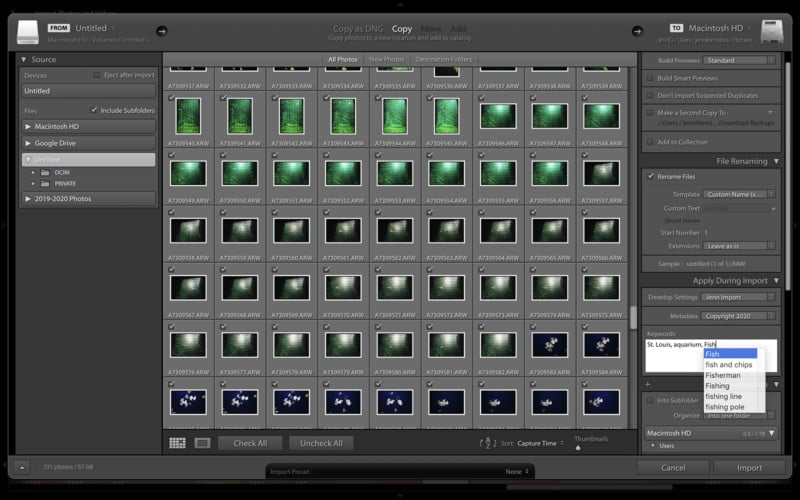The width and height of the screenshot is (800, 500).
Task: Switch to the New Photos tab
Action: point(386,60)
